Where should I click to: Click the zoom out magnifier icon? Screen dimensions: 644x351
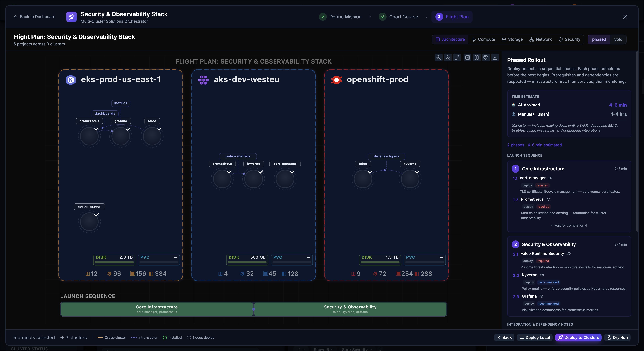pyautogui.click(x=448, y=58)
